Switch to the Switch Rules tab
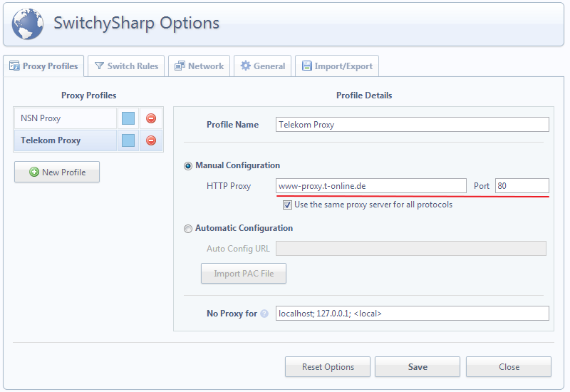The image size is (570, 392). [x=126, y=66]
